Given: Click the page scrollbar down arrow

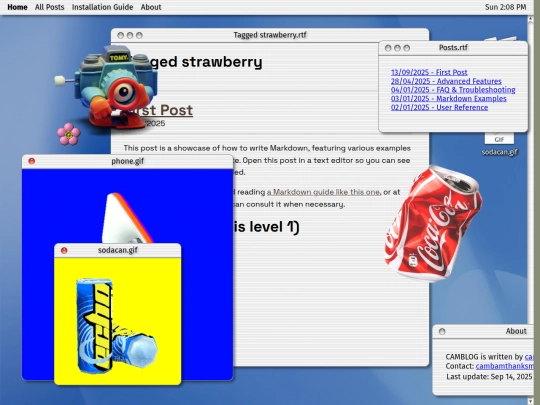Looking at the screenshot, I should pos(530,401).
